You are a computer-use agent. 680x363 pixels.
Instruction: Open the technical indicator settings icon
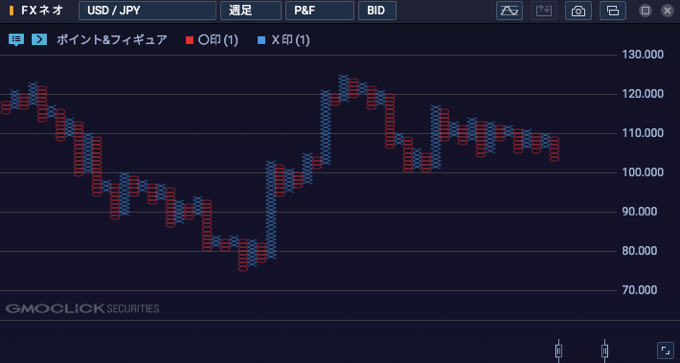click(510, 11)
